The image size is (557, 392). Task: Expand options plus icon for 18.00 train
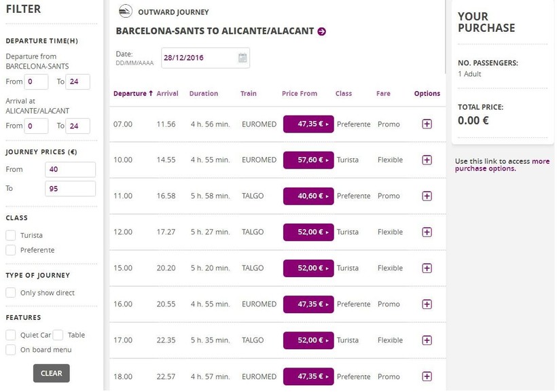(x=427, y=376)
